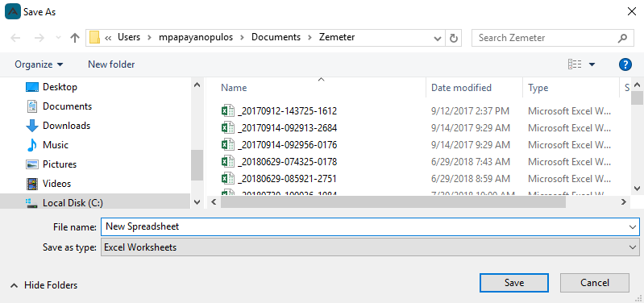Viewport: 644px width, 303px height.
Task: Click the Back navigation arrow
Action: [15, 38]
